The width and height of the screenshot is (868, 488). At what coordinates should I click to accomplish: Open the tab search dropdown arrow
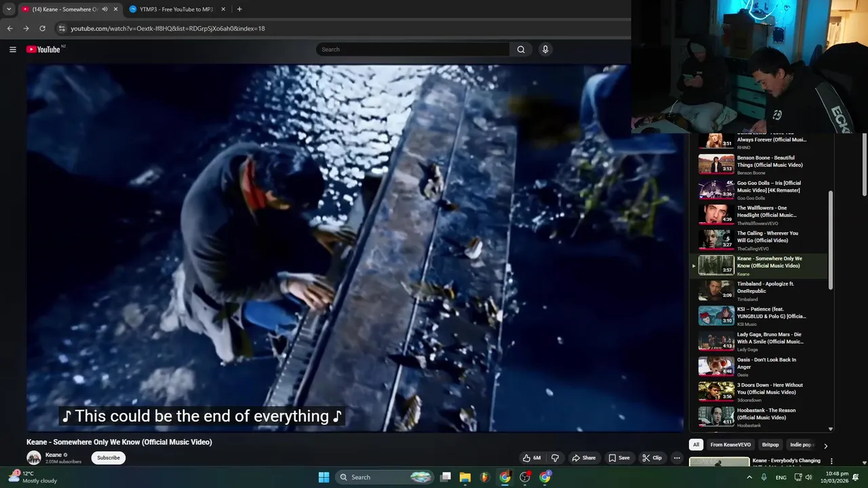tap(9, 9)
